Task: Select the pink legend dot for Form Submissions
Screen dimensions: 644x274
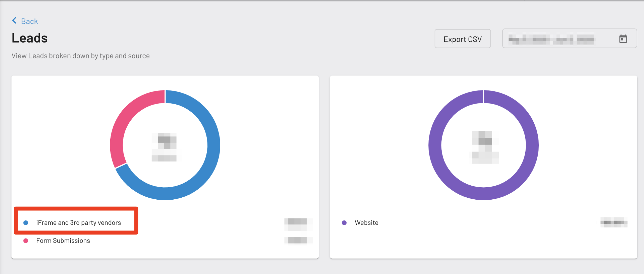Action: point(26,240)
